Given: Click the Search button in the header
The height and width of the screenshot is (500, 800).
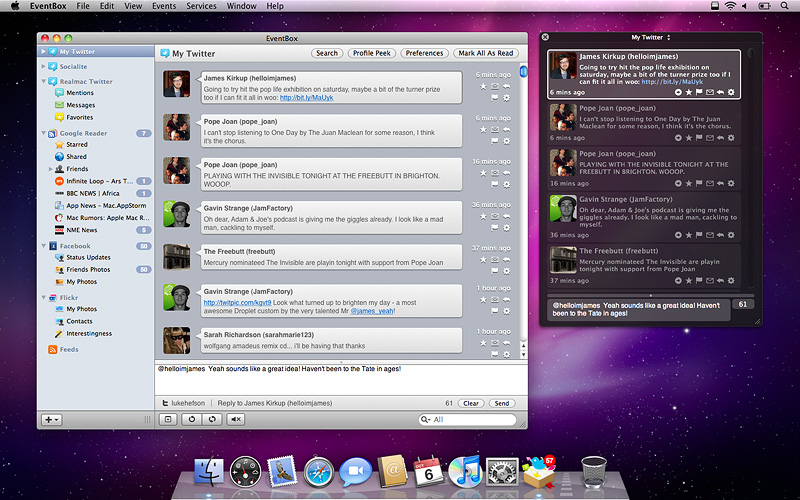Looking at the screenshot, I should point(327,53).
